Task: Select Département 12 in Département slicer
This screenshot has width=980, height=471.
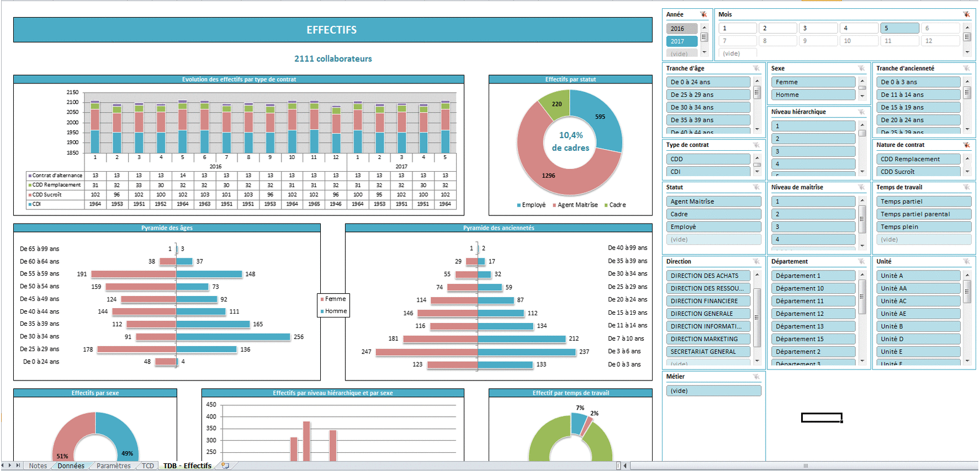Action: [x=813, y=314]
